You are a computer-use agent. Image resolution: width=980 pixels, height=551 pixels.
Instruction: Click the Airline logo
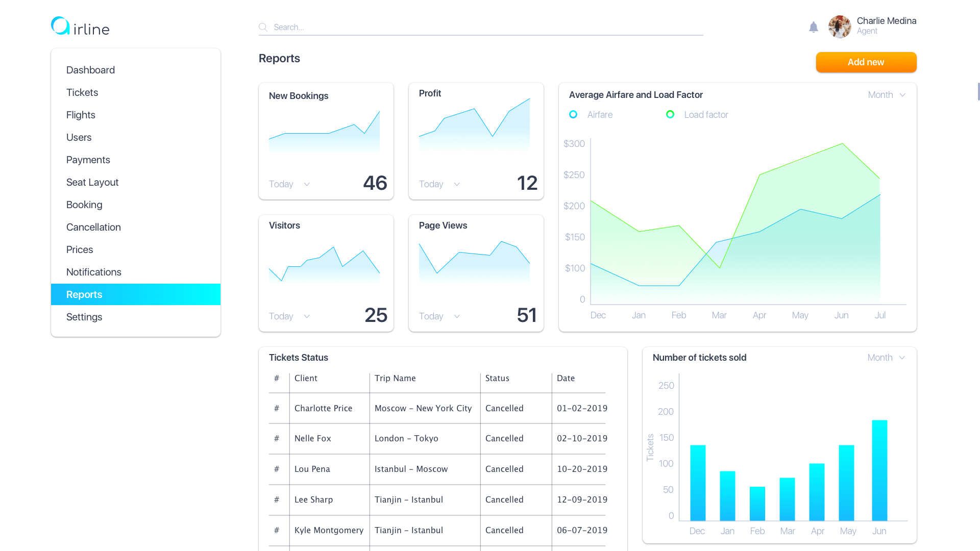(x=80, y=26)
